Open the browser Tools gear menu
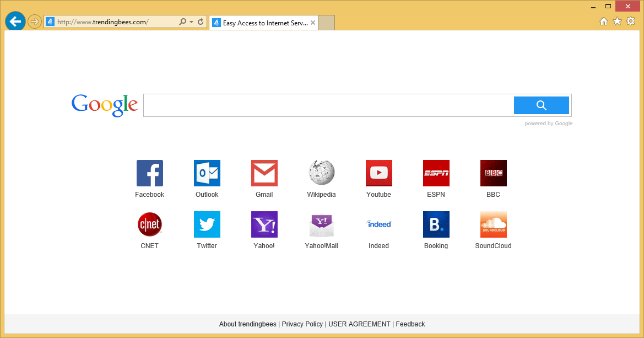The width and height of the screenshot is (644, 338). (x=631, y=22)
